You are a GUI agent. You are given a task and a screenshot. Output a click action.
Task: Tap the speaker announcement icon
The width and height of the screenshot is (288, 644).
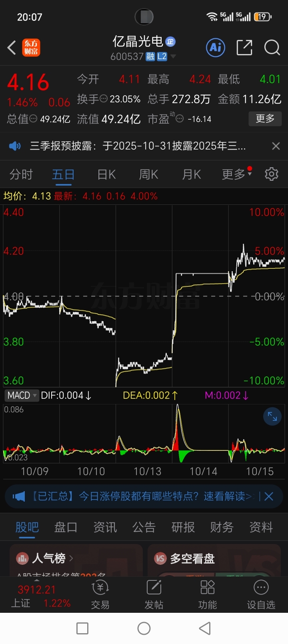(x=15, y=146)
